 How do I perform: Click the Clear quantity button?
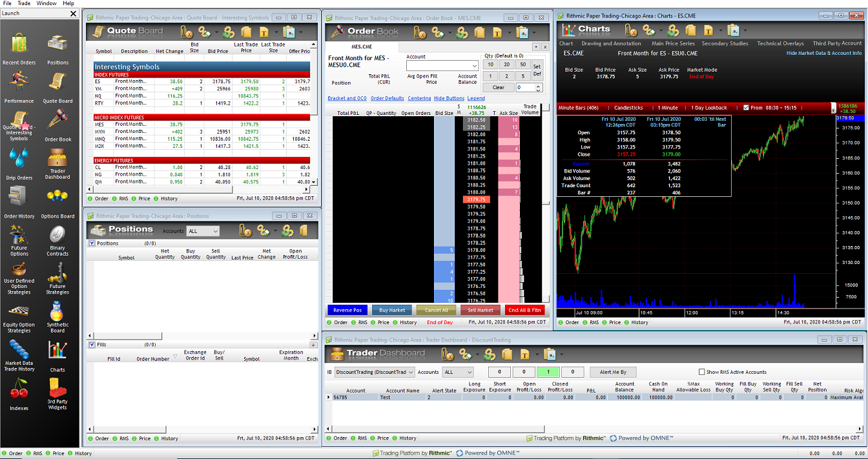498,87
